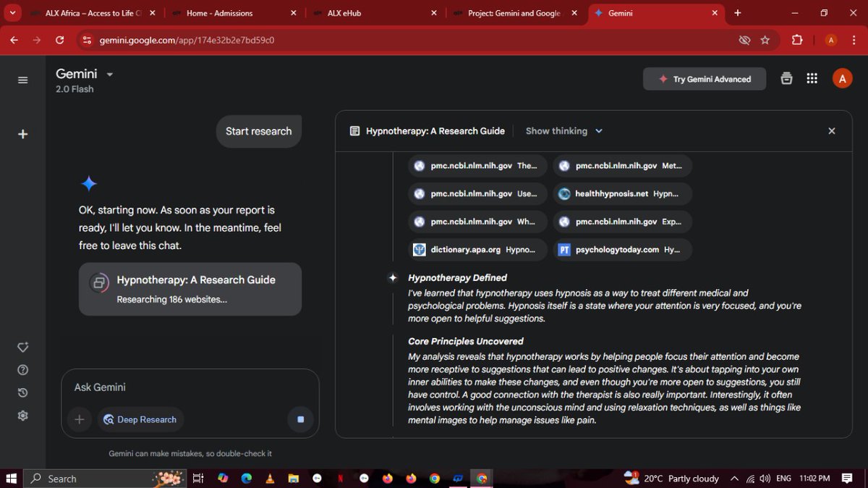Open Microsoft Edge from taskbar
This screenshot has height=488, width=868.
click(246, 478)
